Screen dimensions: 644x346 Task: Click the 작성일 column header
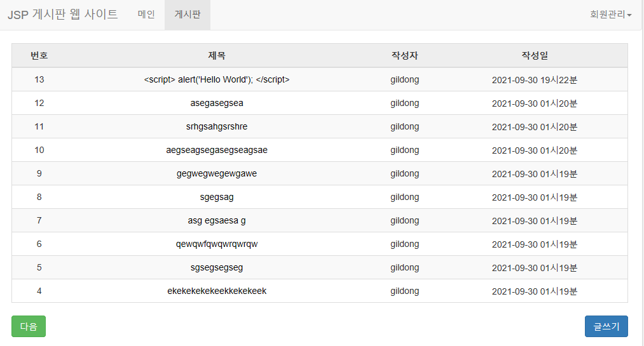click(535, 55)
